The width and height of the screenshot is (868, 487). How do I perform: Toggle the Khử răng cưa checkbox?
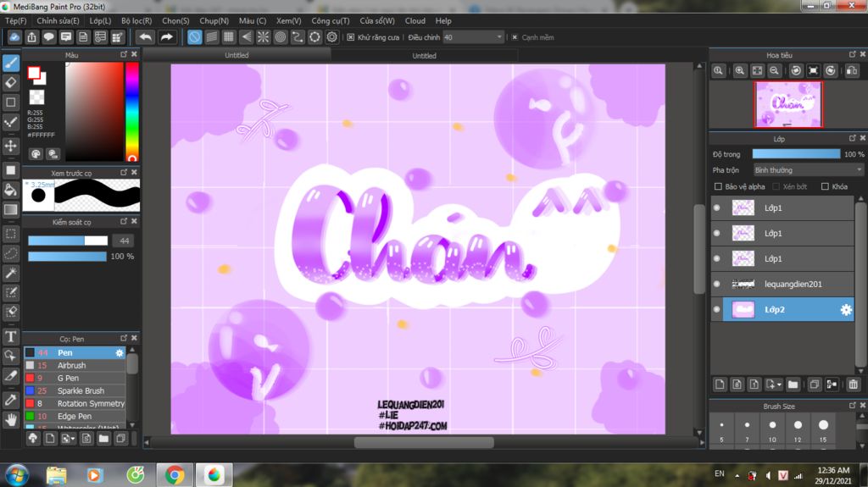tap(350, 37)
